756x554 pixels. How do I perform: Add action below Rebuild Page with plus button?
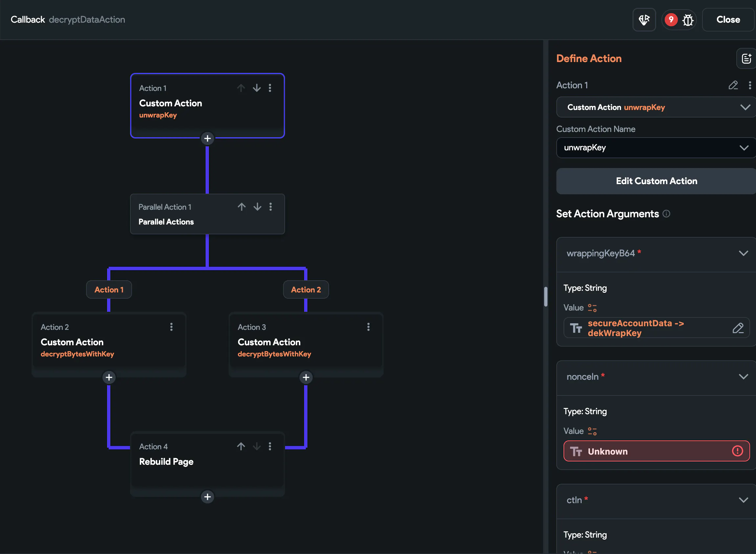pyautogui.click(x=207, y=497)
